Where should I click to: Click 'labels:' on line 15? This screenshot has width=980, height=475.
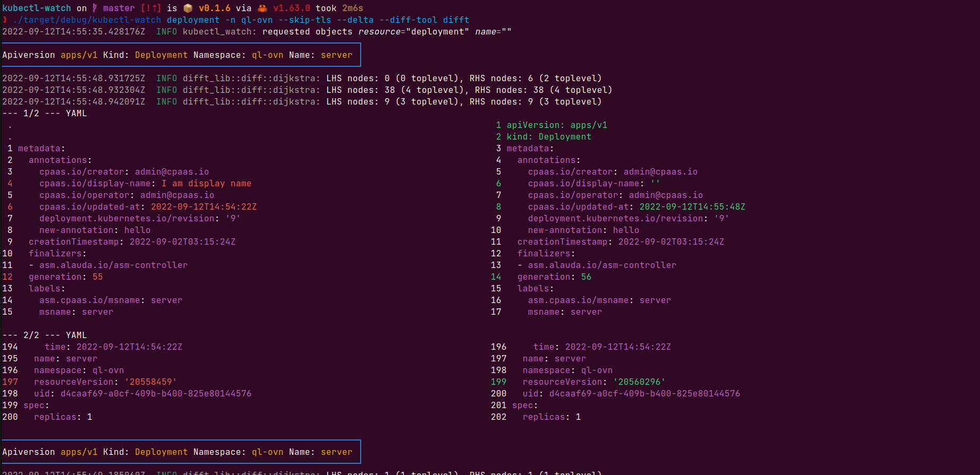[536, 288]
